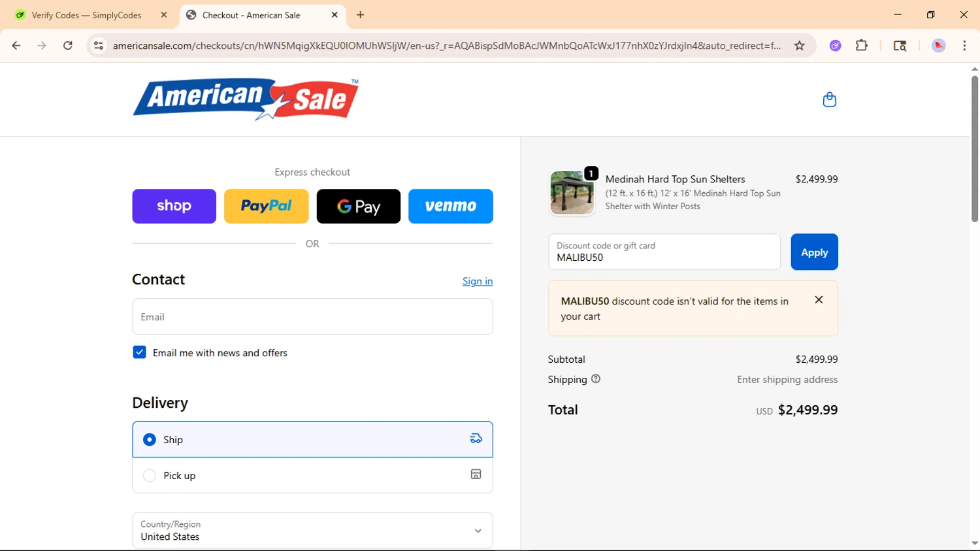
Task: Pay with Shop Pay express button
Action: [x=174, y=206]
